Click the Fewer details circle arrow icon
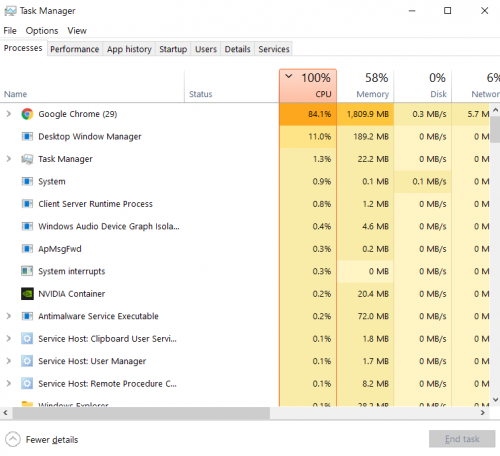Viewport: 500px width, 456px height. (x=13, y=439)
